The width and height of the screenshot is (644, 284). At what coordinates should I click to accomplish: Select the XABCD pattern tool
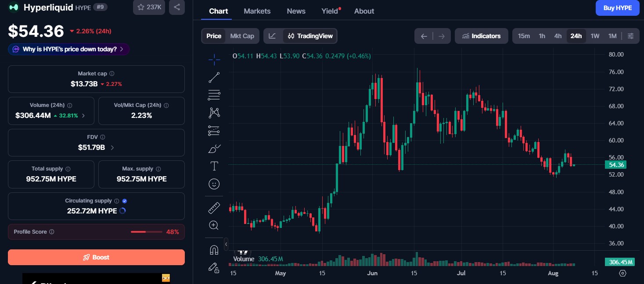pyautogui.click(x=214, y=113)
